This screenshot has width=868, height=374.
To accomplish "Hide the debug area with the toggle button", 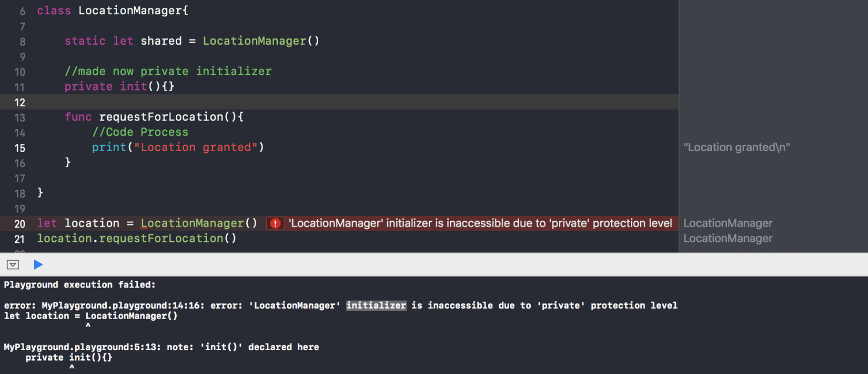I will pos(13,264).
